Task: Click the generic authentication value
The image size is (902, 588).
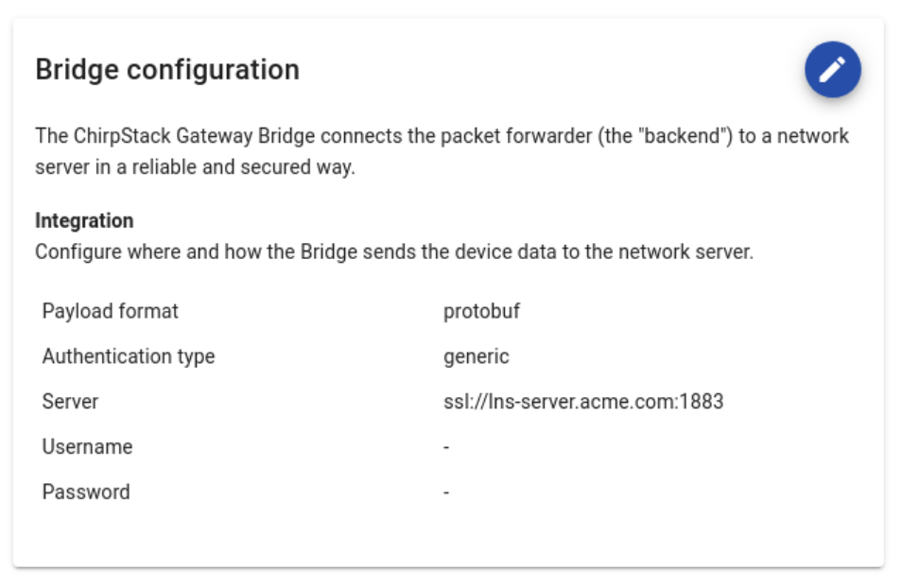Action: point(476,356)
